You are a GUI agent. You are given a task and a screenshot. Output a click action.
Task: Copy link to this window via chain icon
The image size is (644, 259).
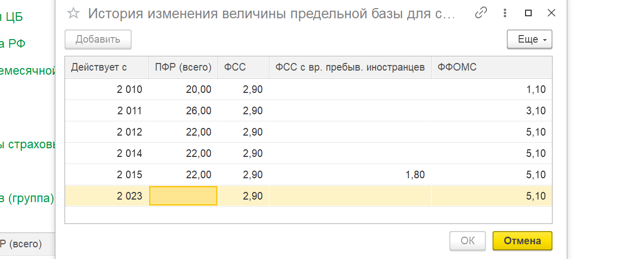tap(481, 13)
